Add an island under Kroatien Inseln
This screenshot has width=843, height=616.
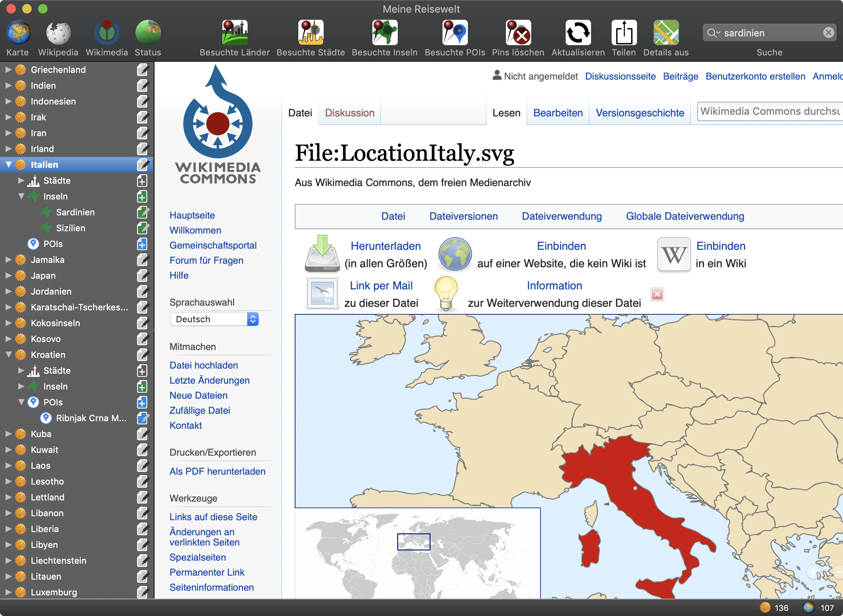tap(142, 386)
